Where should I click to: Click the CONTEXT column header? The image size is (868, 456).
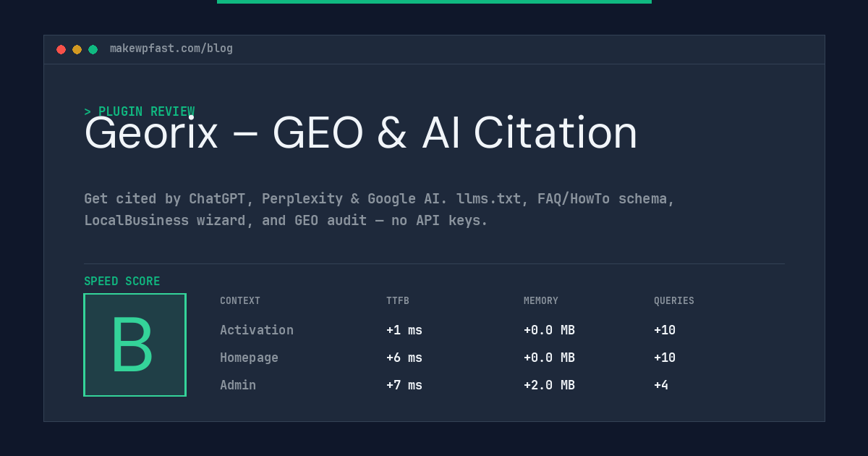pos(240,301)
